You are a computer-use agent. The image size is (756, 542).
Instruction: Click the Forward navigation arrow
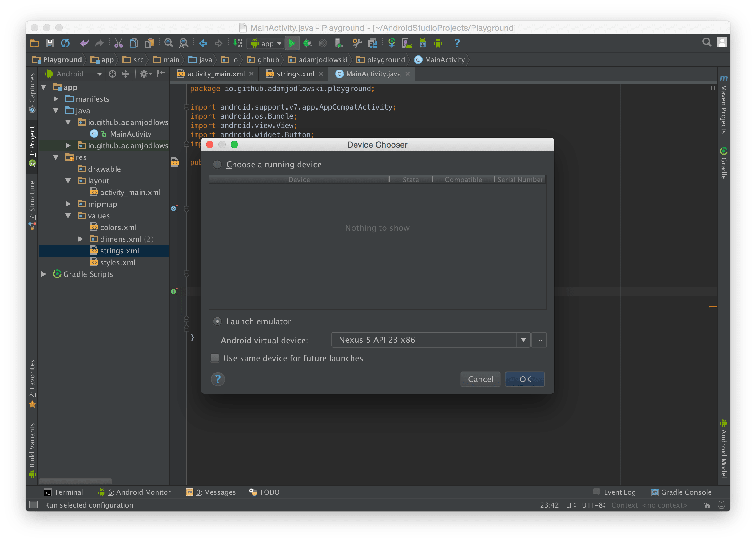pyautogui.click(x=218, y=43)
